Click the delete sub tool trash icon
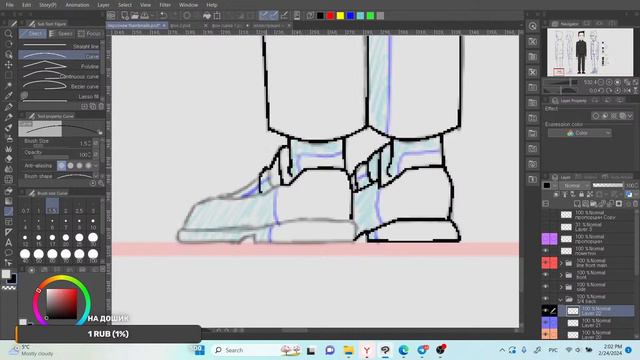 click(x=101, y=107)
